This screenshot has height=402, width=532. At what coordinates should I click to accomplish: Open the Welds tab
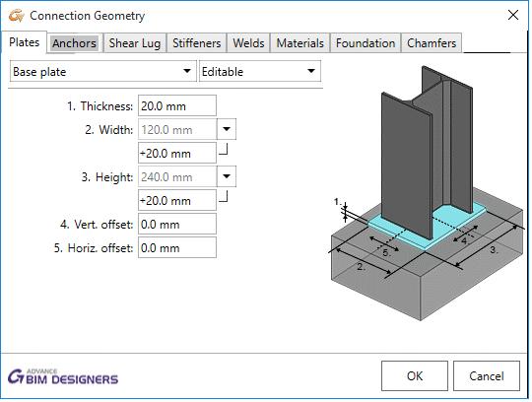pyautogui.click(x=248, y=43)
